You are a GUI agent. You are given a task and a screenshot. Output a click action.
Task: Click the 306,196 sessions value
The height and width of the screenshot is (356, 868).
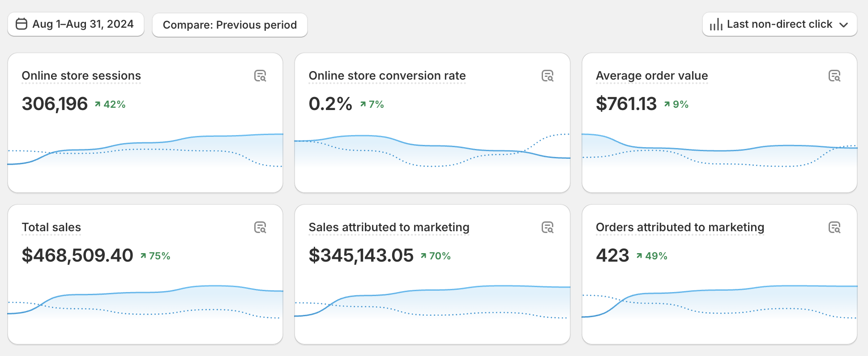click(x=55, y=104)
